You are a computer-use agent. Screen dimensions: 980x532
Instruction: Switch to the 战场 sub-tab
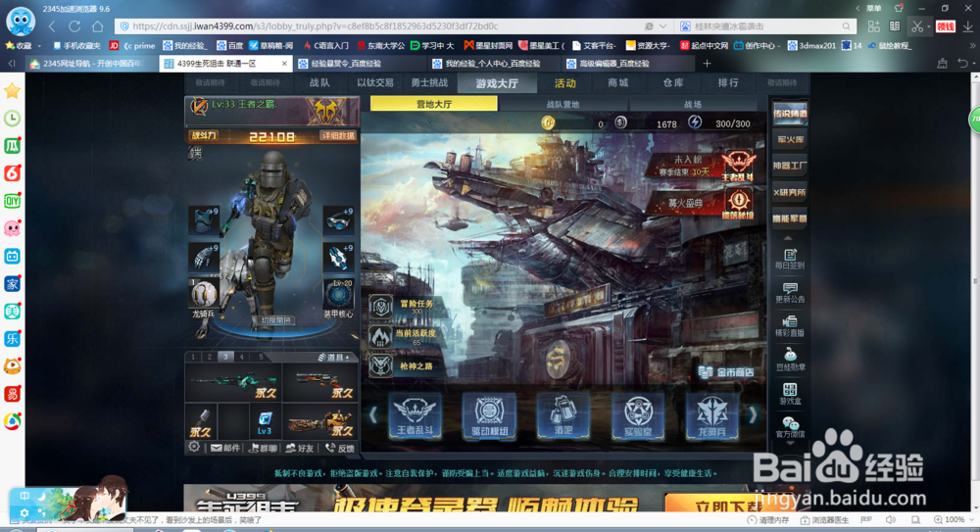[x=693, y=105]
